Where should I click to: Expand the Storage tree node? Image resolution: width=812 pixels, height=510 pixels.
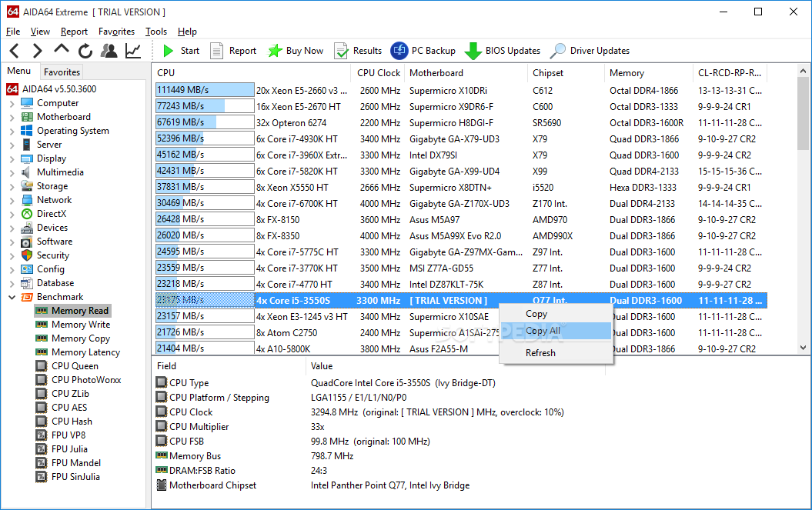[x=12, y=186]
